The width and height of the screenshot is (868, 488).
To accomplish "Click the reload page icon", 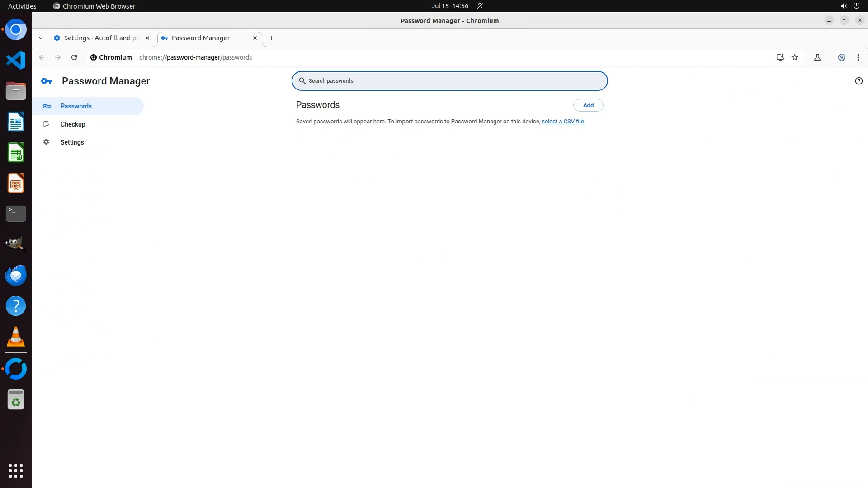I will click(74, 57).
